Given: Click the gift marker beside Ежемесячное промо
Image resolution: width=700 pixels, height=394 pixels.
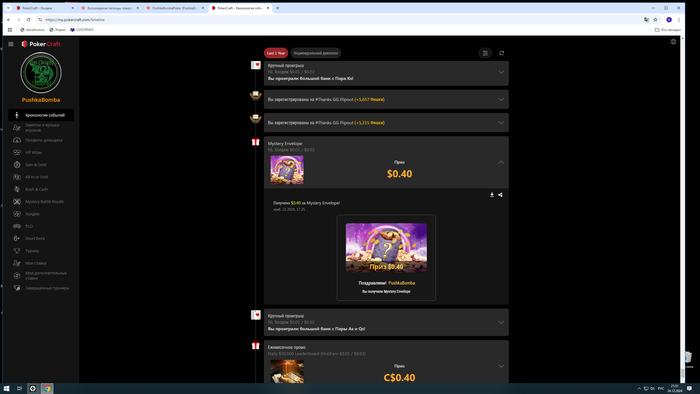Looking at the screenshot, I should tap(255, 345).
